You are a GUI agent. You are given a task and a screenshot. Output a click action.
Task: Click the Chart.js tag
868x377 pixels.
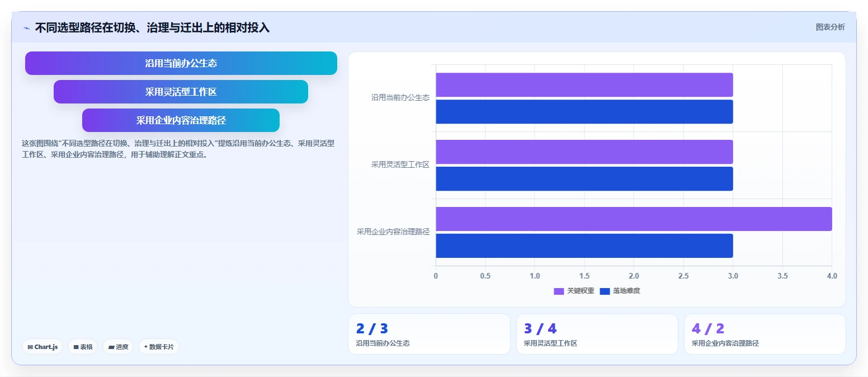(43, 347)
